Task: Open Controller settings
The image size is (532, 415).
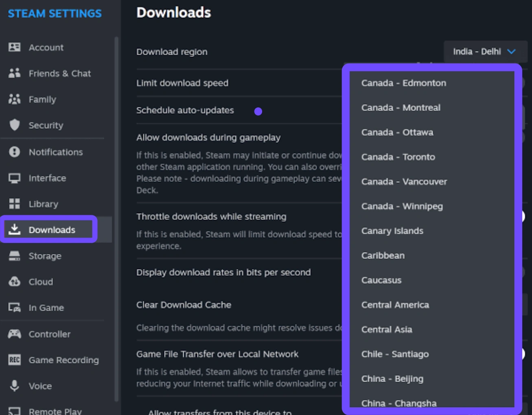Action: tap(50, 334)
